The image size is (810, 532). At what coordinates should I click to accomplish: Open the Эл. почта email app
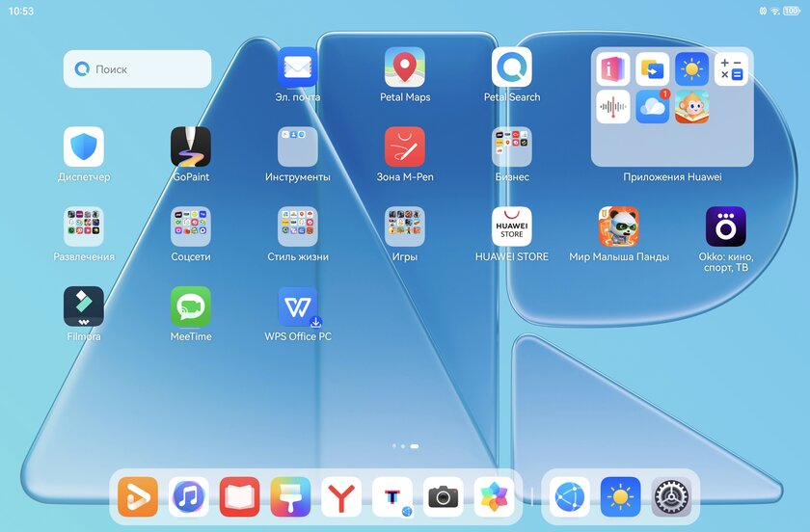298,67
